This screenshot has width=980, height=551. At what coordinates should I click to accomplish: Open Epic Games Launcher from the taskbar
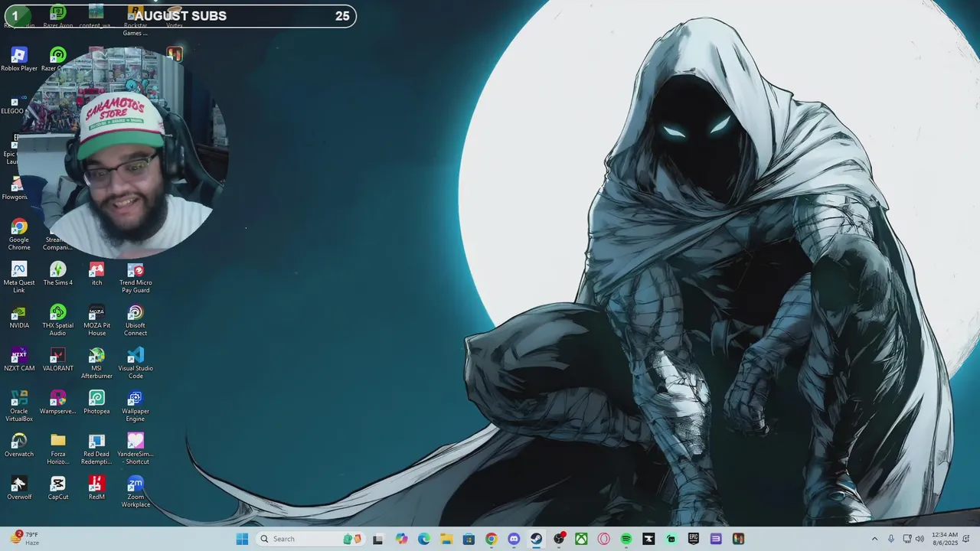tap(694, 539)
